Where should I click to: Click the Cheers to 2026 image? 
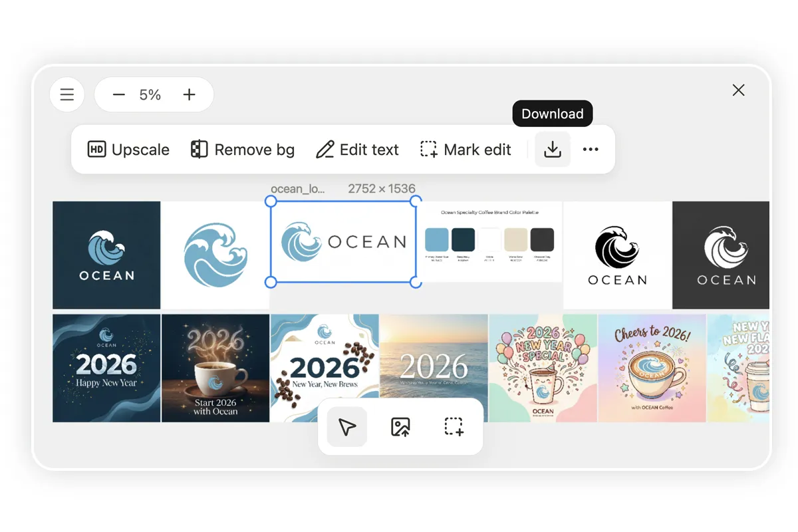click(x=652, y=368)
